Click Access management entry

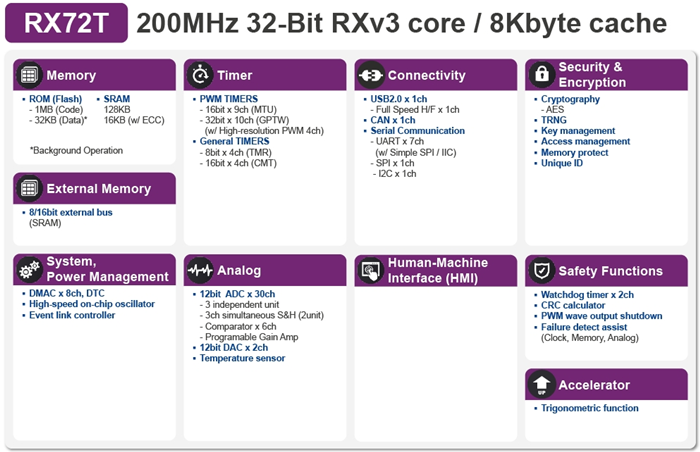point(585,142)
